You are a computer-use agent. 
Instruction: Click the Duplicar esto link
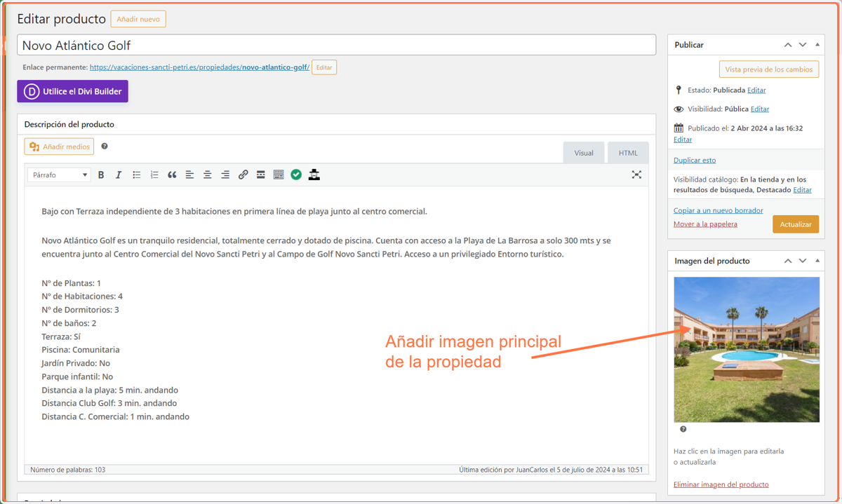[695, 161]
